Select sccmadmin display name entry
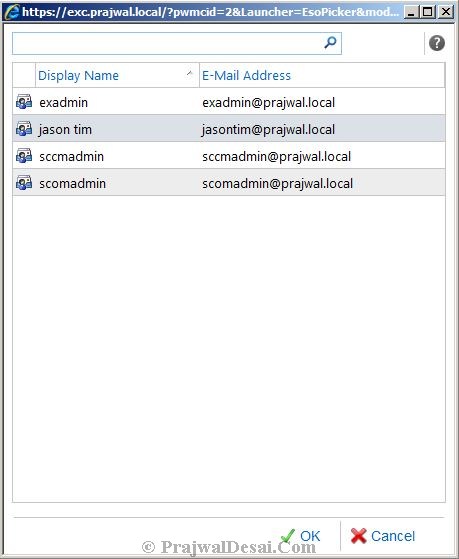Screen dimensions: 459x559 (x=71, y=157)
